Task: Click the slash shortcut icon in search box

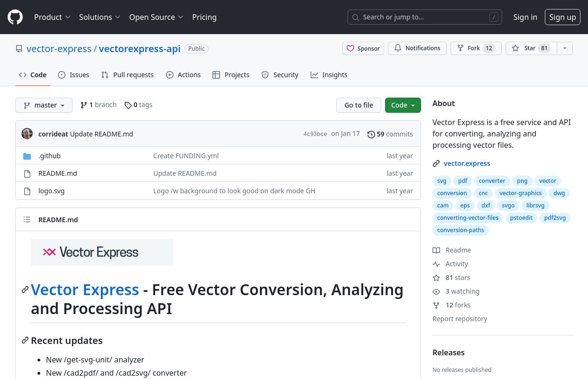Action: point(494,17)
